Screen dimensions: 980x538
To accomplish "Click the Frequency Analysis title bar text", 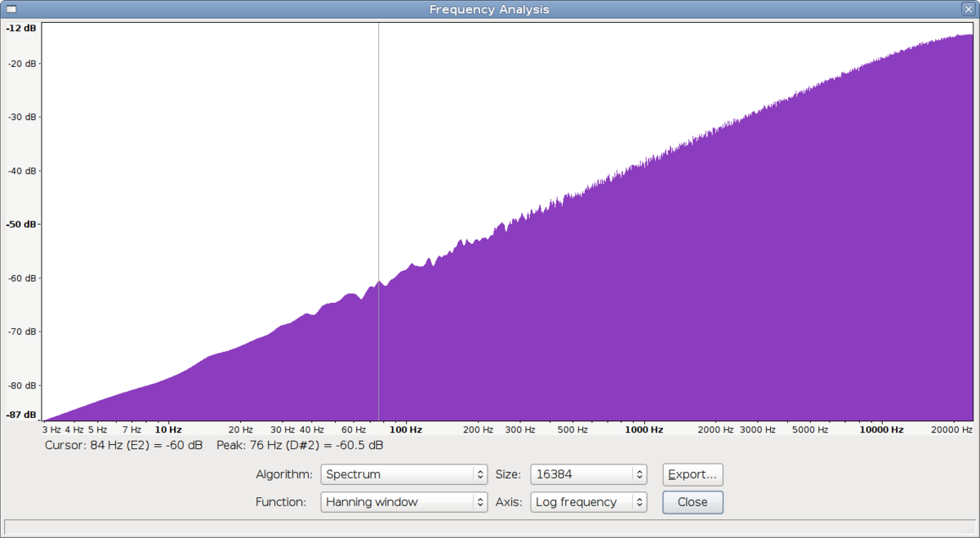I will pos(489,9).
